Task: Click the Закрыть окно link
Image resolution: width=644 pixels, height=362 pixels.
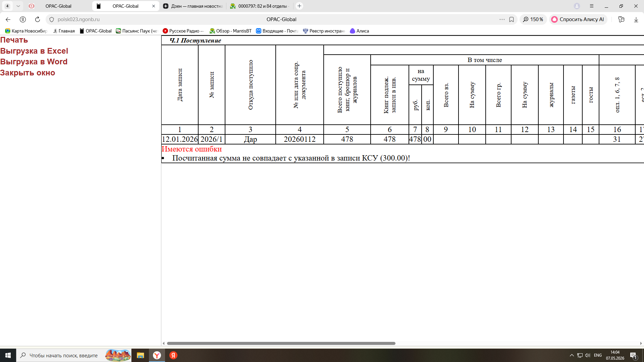Action: [28, 73]
